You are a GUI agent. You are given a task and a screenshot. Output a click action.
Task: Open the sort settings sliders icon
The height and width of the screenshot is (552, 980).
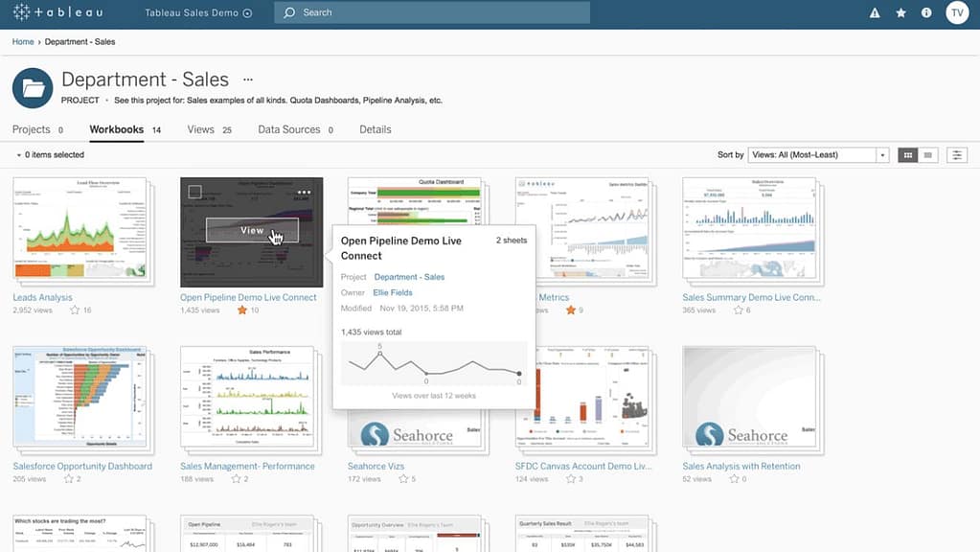click(956, 153)
